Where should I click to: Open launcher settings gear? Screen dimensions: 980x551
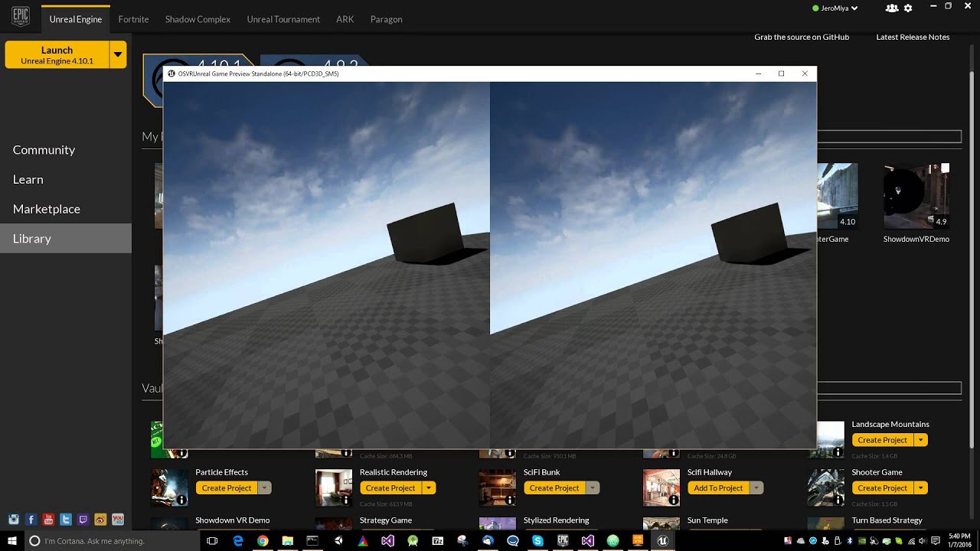(908, 8)
